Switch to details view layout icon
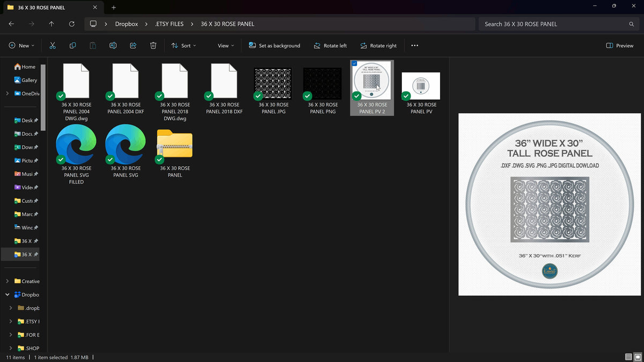The image size is (644, 362). tap(628, 357)
